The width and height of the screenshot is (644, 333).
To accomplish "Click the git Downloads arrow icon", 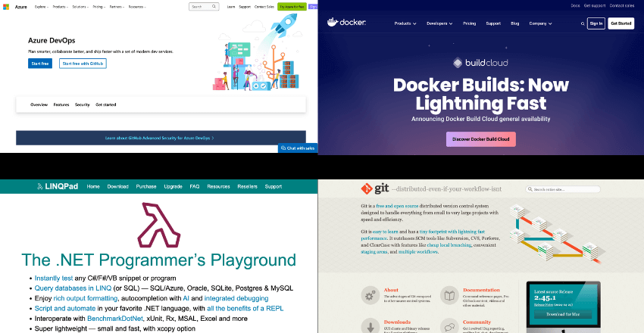I will click(x=370, y=327).
